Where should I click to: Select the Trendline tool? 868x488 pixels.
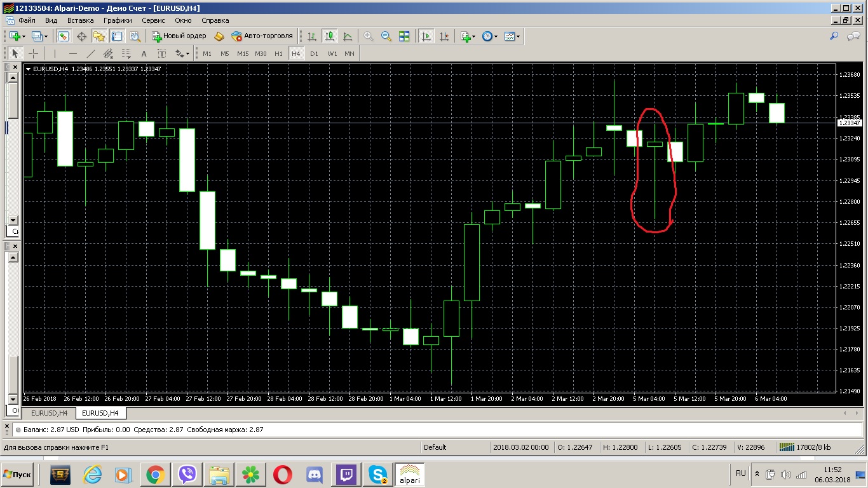pos(90,53)
